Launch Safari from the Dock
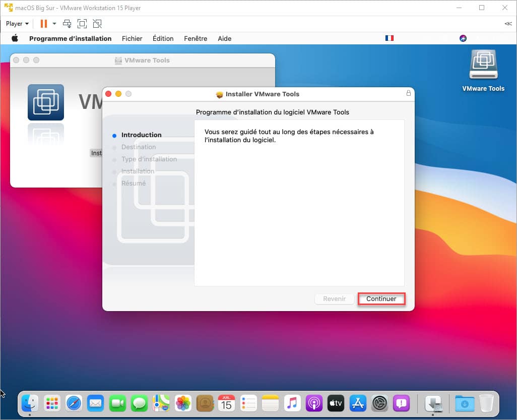This screenshot has height=420, width=517. tap(74, 403)
